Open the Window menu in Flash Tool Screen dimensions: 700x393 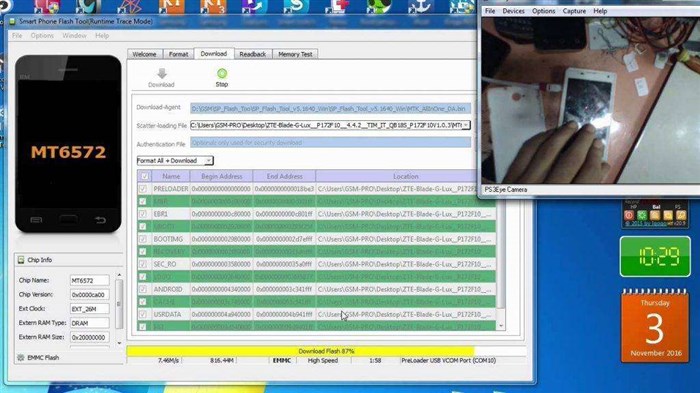(74, 35)
